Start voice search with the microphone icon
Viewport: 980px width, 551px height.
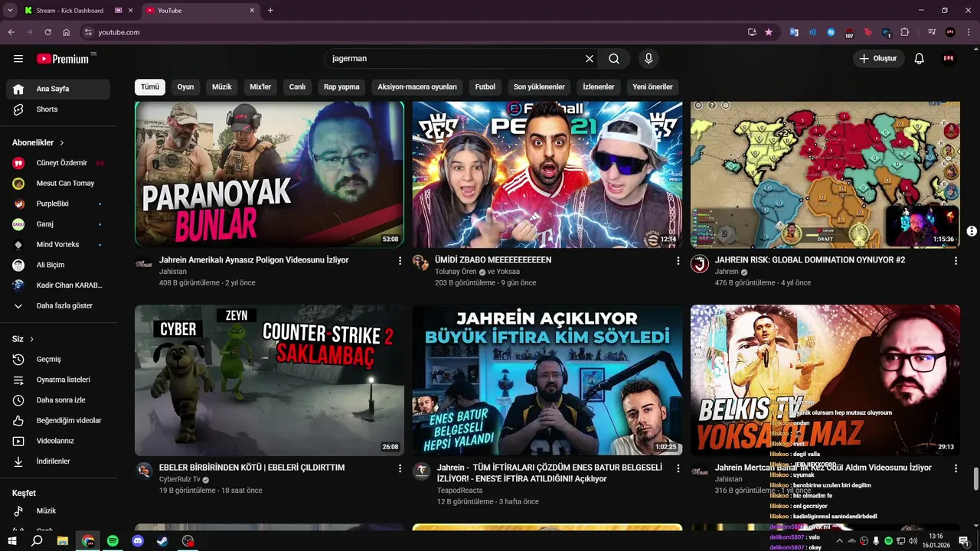click(648, 59)
